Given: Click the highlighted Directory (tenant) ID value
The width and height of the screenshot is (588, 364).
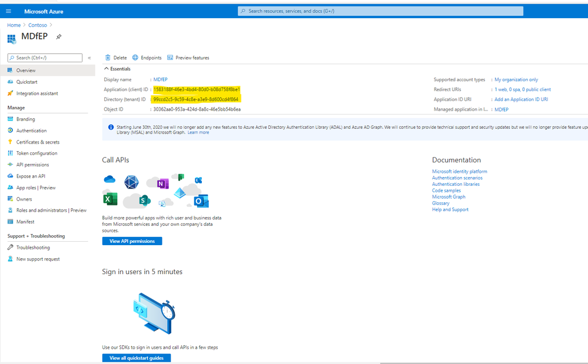Looking at the screenshot, I should [x=196, y=99].
